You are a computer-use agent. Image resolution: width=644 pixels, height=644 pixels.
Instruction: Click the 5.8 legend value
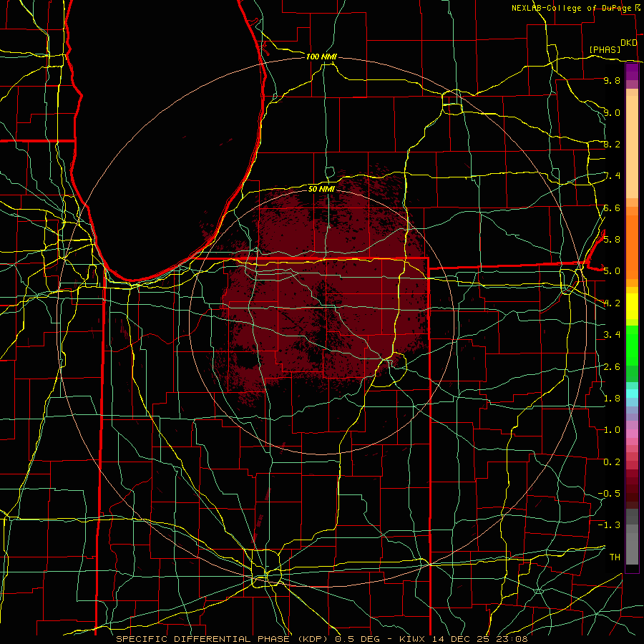point(612,239)
